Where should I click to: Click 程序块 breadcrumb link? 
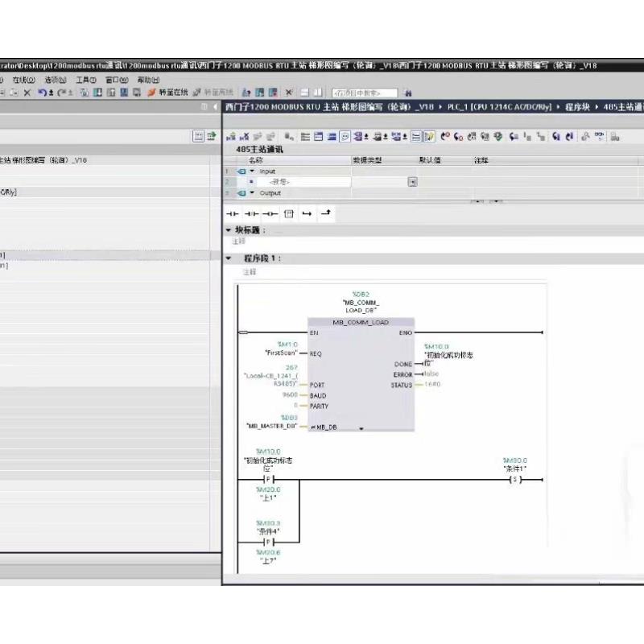click(577, 107)
